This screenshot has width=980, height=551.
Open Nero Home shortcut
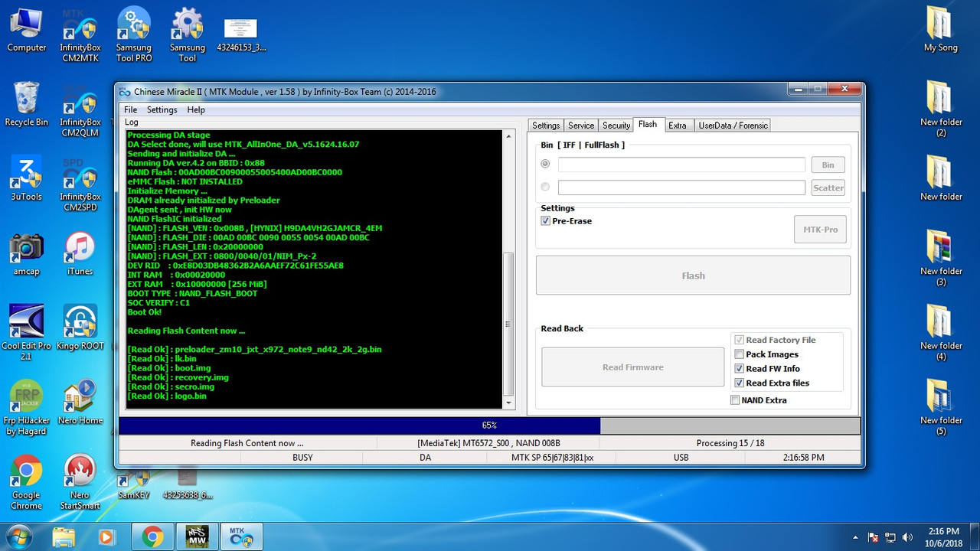(x=80, y=403)
